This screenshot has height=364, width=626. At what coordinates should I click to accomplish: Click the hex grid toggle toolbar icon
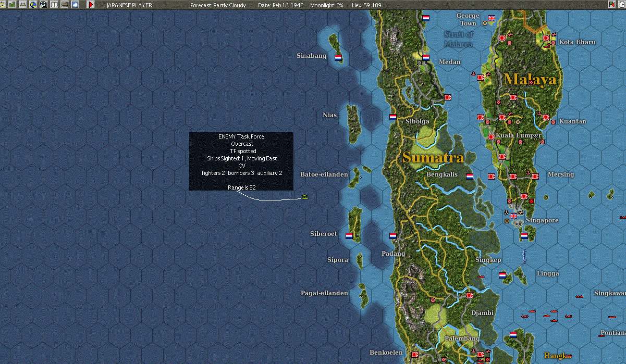44,4
